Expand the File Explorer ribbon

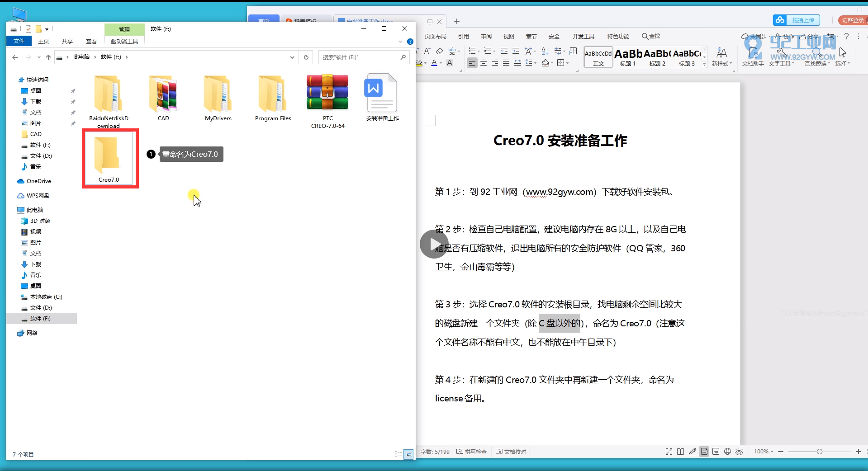[x=400, y=42]
